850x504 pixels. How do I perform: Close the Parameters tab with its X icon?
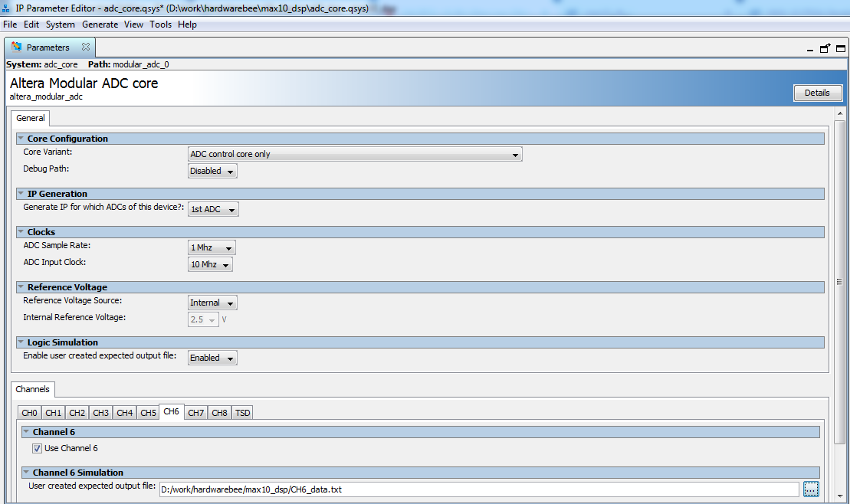[86, 47]
